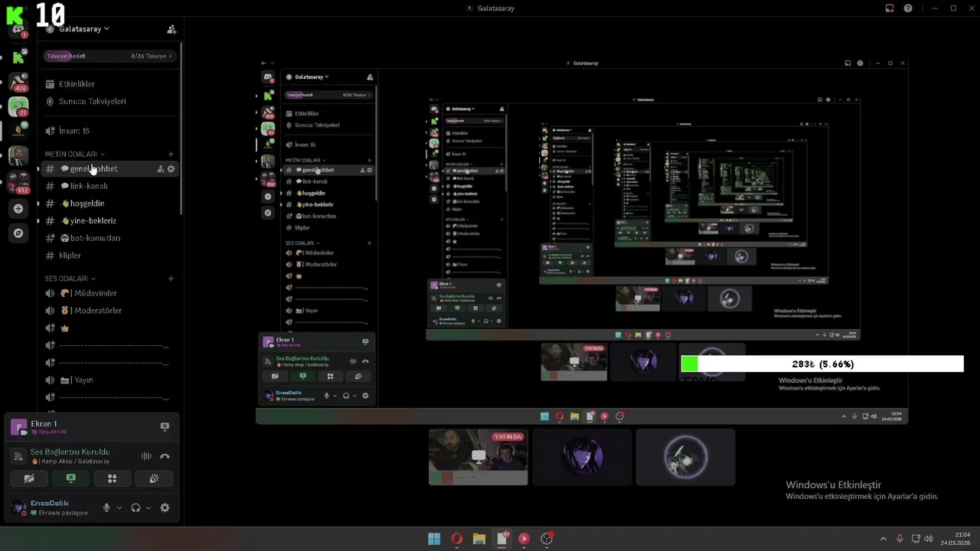Create a channel in METİN ODALARI with plus
Screen dimensions: 980x551
point(171,154)
